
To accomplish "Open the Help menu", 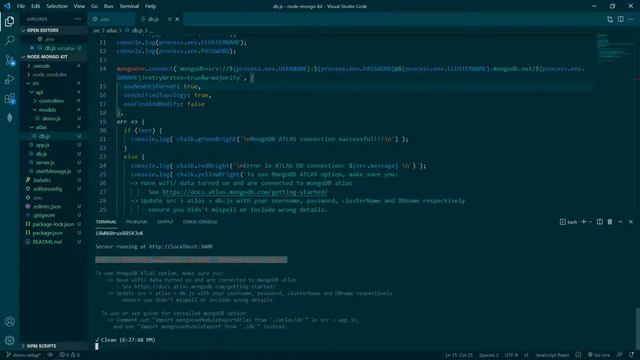I will 151,6.
